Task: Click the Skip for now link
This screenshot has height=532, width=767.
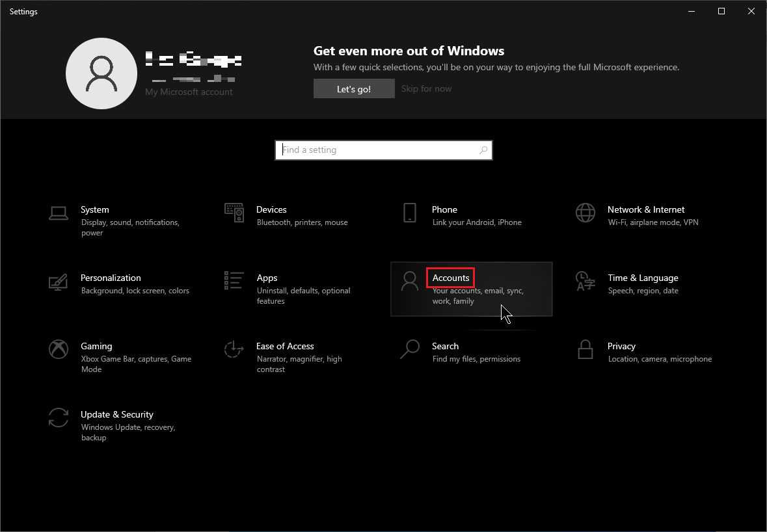Action: pyautogui.click(x=426, y=89)
